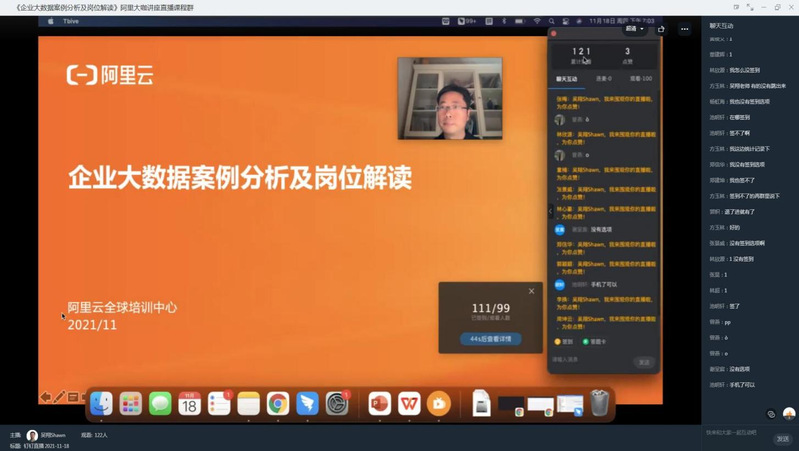799x451 pixels.
Task: Click the share icon in live panel
Action: tap(662, 29)
